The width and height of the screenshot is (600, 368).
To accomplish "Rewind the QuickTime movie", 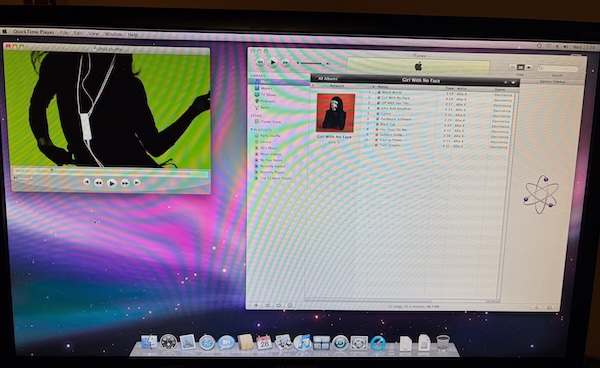I will coord(98,183).
